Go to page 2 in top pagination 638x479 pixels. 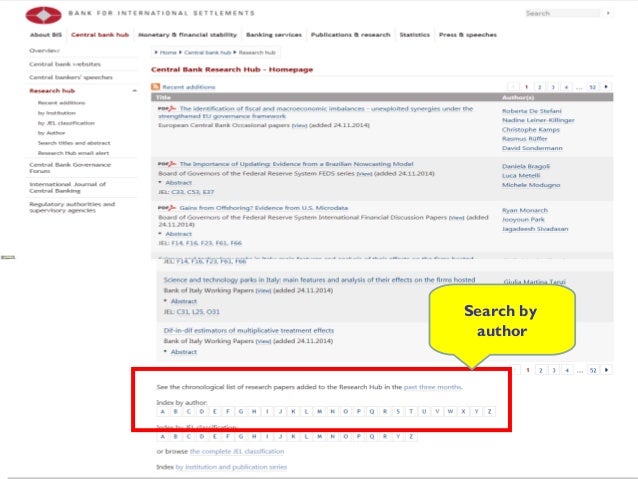click(540, 87)
